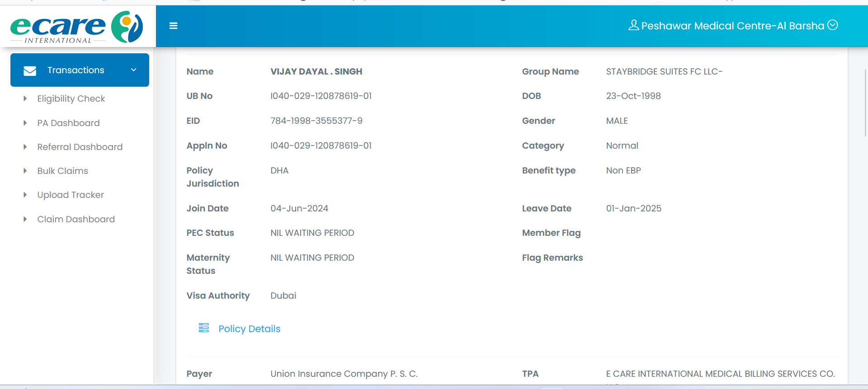Open Upload Tracker
Screen dimensions: 868x389
pos(71,195)
